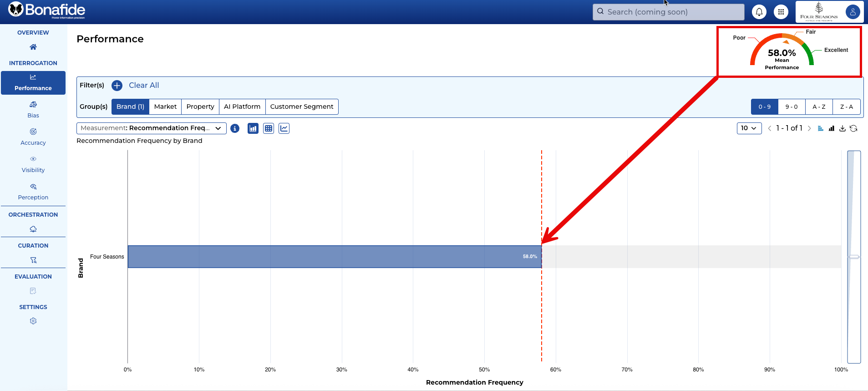The height and width of the screenshot is (391, 868).
Task: Toggle the AI Platform group
Action: click(242, 107)
